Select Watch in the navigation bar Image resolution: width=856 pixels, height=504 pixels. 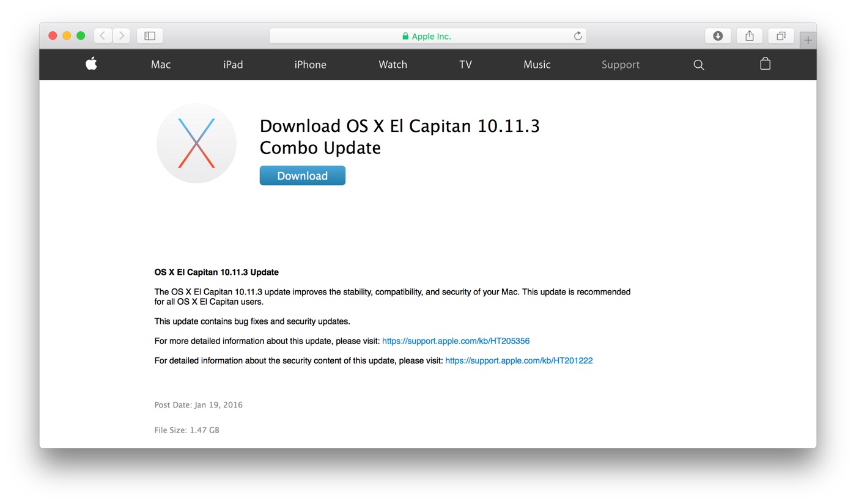point(393,65)
